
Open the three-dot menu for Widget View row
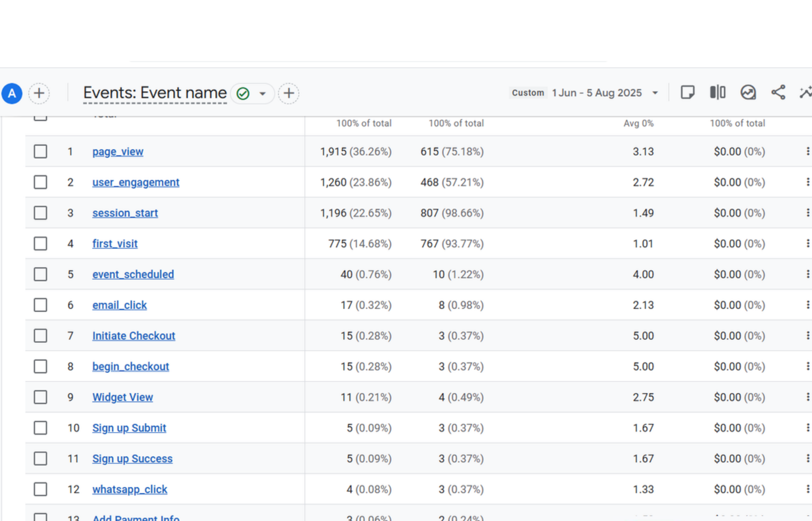808,397
